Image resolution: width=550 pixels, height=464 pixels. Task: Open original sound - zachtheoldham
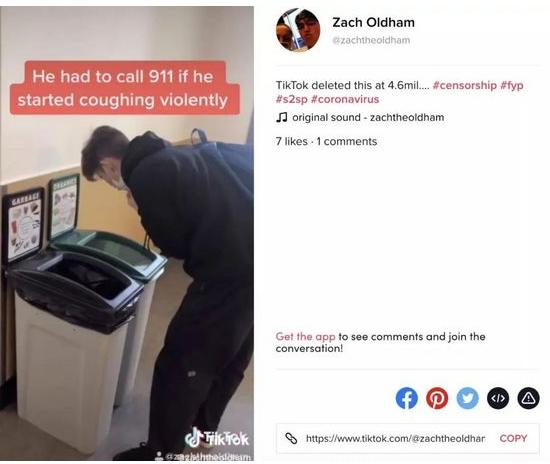(368, 117)
